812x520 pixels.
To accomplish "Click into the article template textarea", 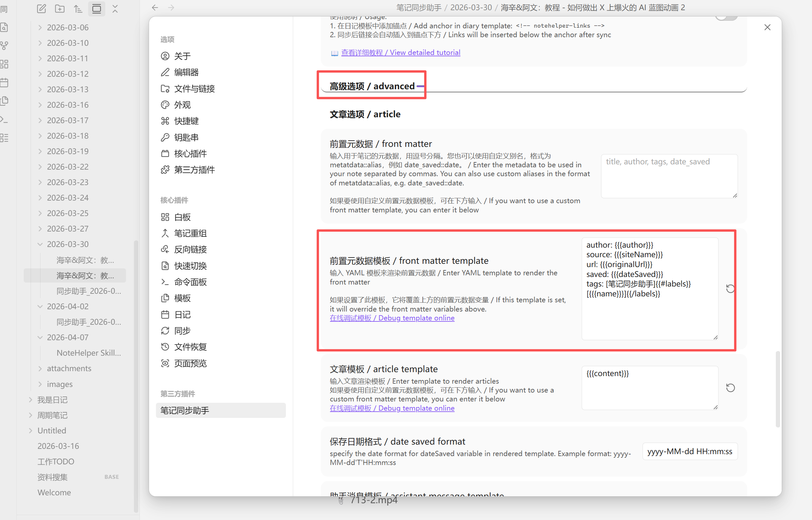I will 650,388.
